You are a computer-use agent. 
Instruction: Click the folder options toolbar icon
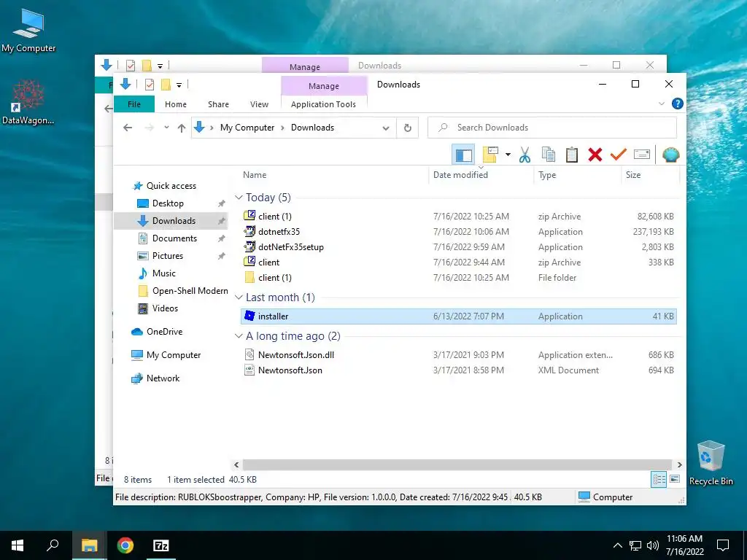[x=490, y=155]
